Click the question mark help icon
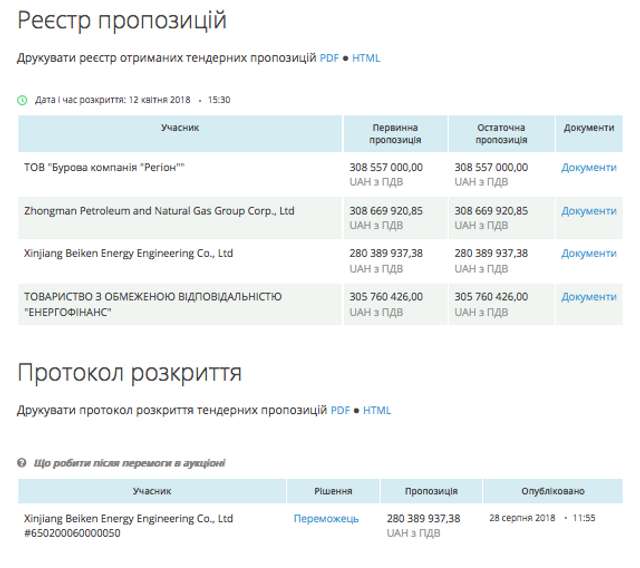 [x=22, y=463]
